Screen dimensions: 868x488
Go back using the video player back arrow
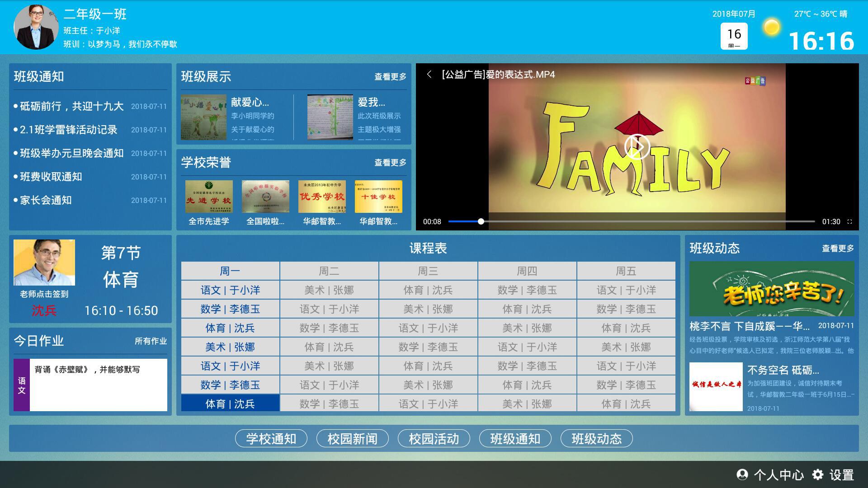[429, 75]
